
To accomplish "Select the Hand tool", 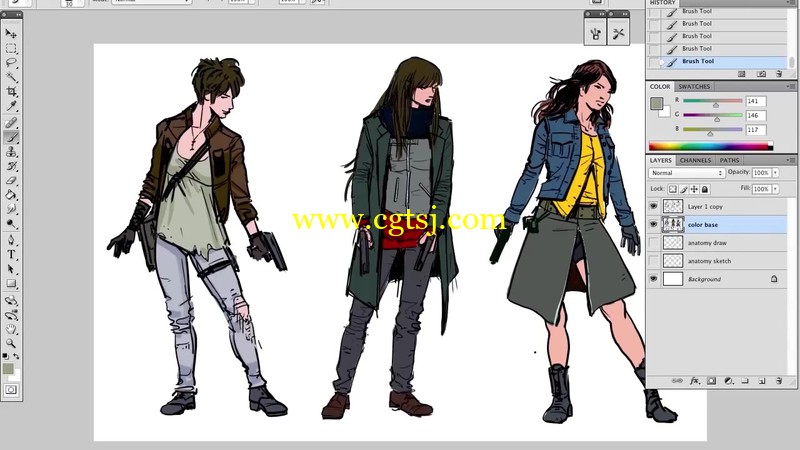I will [11, 329].
